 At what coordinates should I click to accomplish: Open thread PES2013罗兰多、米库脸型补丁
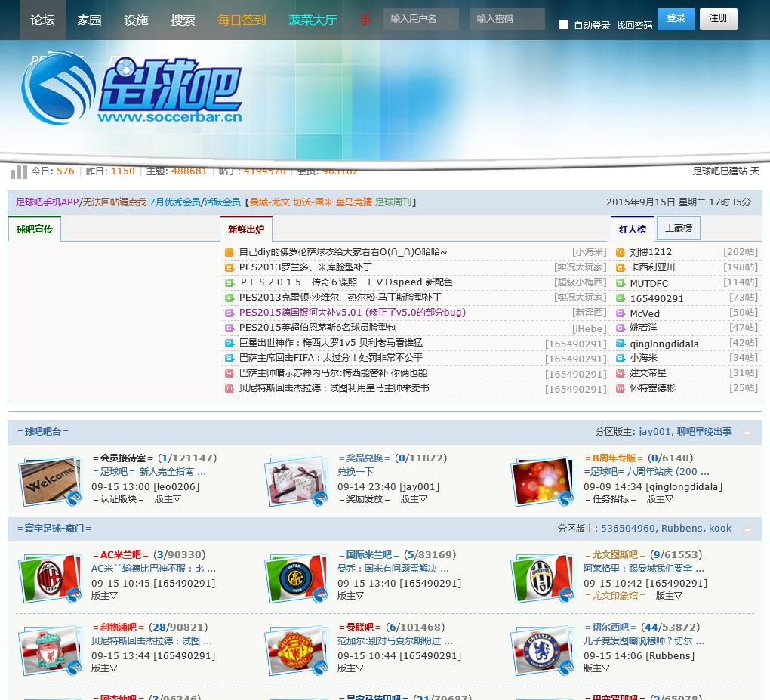(306, 267)
